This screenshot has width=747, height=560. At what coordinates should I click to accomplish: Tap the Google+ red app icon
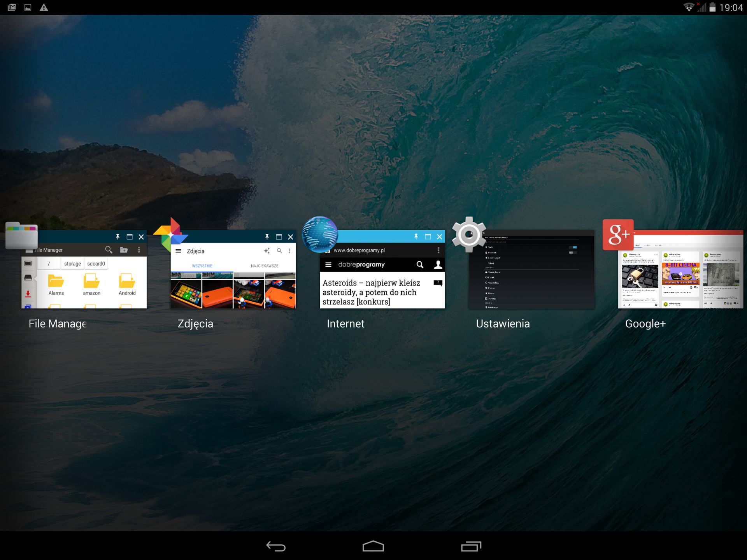tap(618, 235)
